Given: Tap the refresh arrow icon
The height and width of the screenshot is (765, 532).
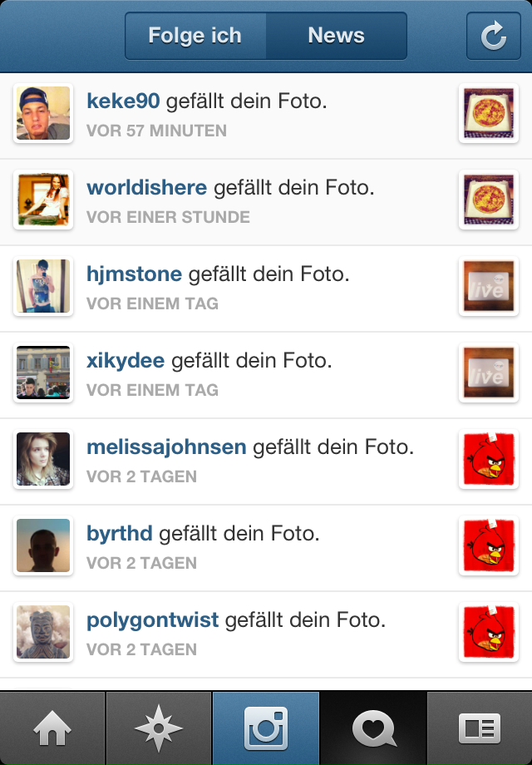Looking at the screenshot, I should click(494, 36).
